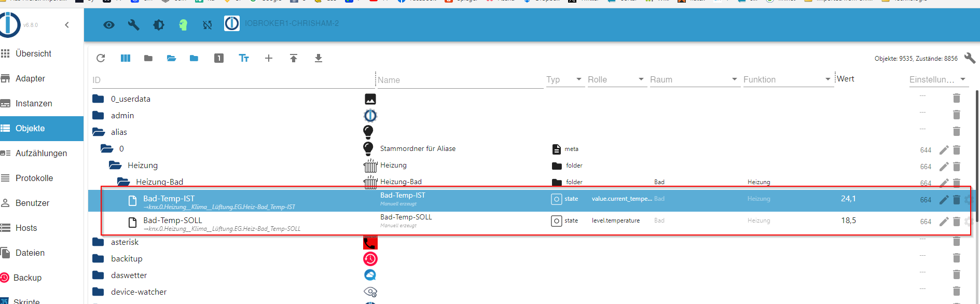
Task: Select Objekte in the sidebar
Action: tap(42, 128)
